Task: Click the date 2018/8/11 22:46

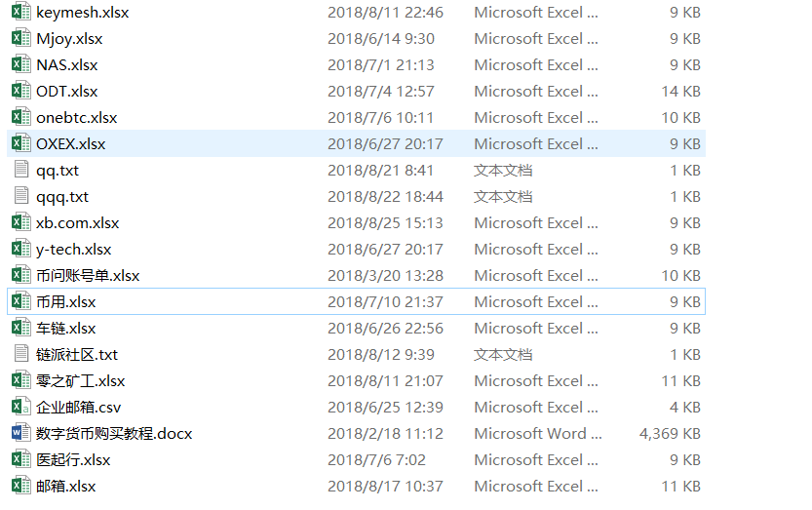Action: [x=385, y=13]
